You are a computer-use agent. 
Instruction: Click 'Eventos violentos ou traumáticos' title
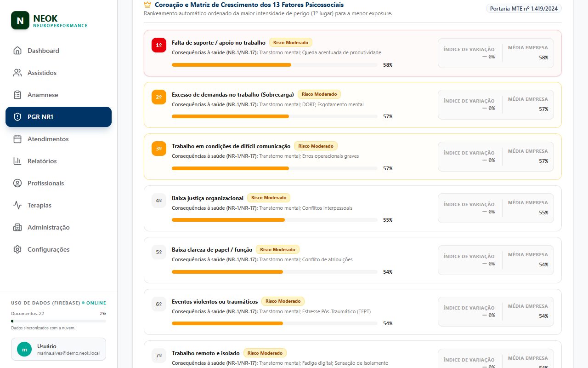[x=215, y=302]
